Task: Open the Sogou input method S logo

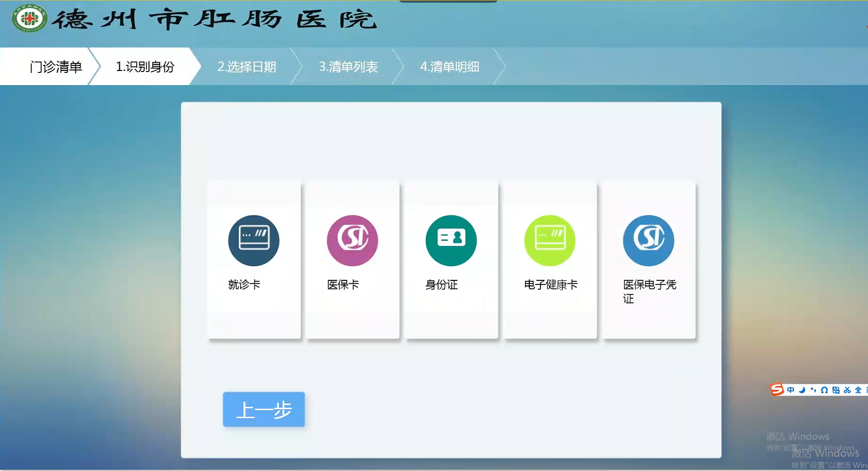Action: point(777,389)
